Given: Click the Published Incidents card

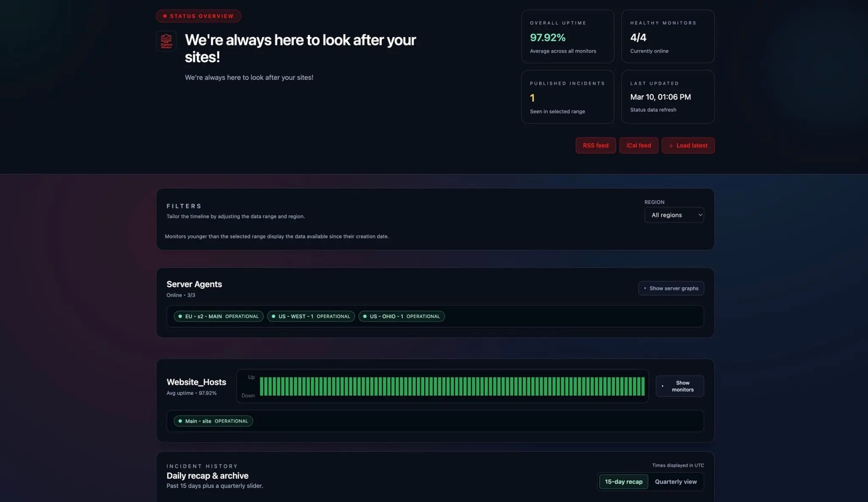Looking at the screenshot, I should 568,97.
